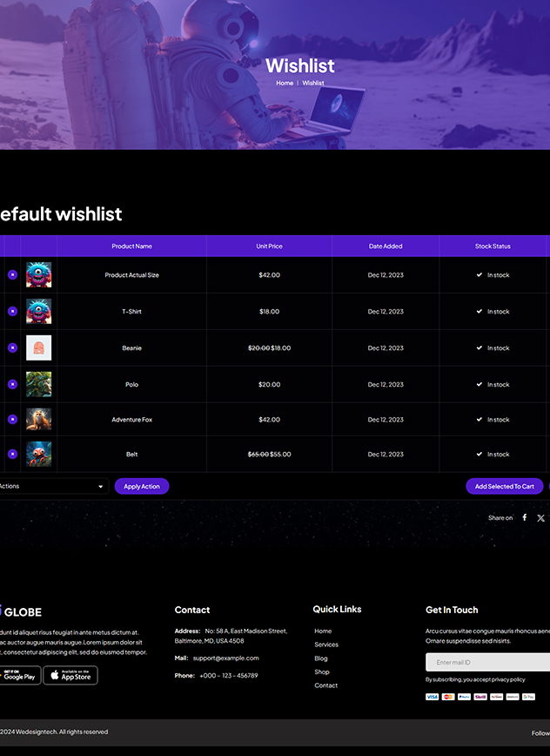Remove the T-Shirt item from wishlist
Screen dimensions: 550x756
coord(12,311)
